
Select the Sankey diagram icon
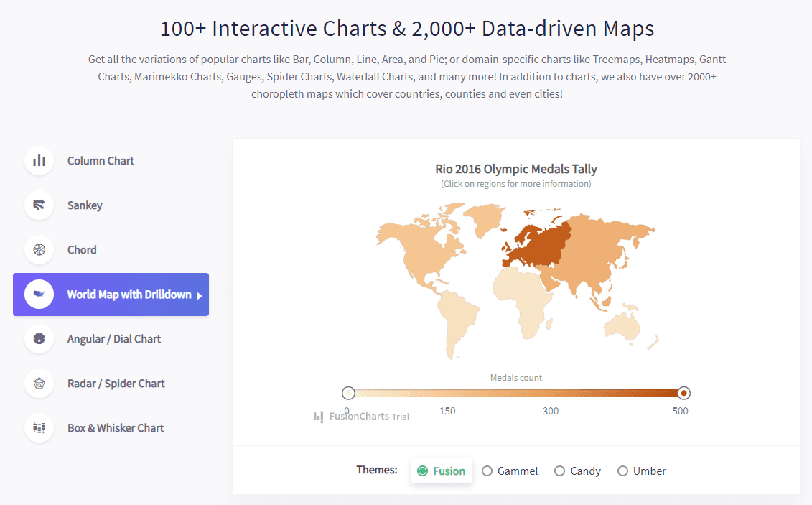click(x=39, y=205)
